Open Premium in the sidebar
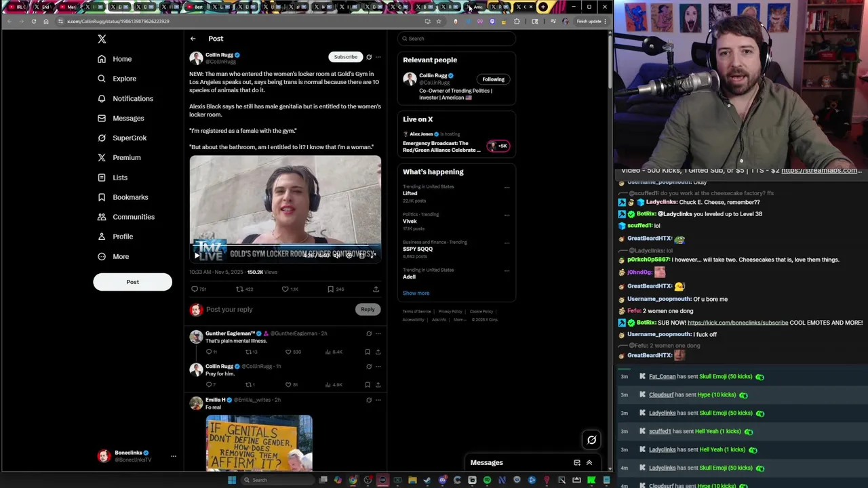The height and width of the screenshot is (488, 868). pos(119,157)
